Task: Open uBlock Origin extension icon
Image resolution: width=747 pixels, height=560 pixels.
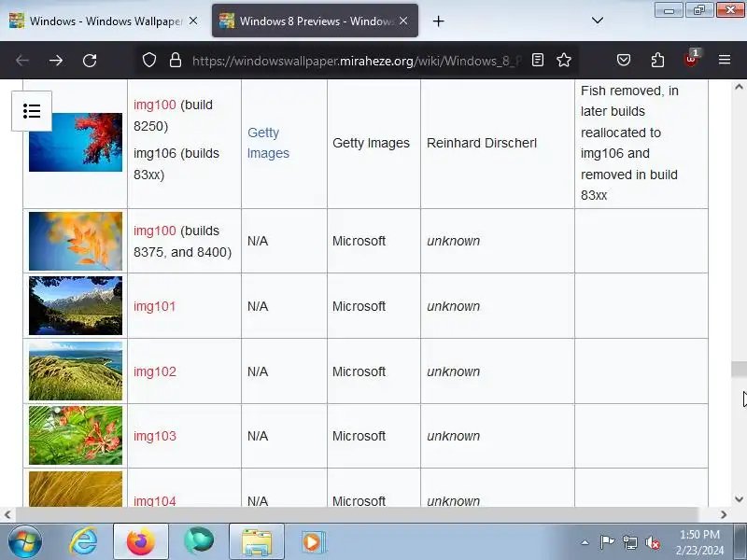Action: coord(691,59)
